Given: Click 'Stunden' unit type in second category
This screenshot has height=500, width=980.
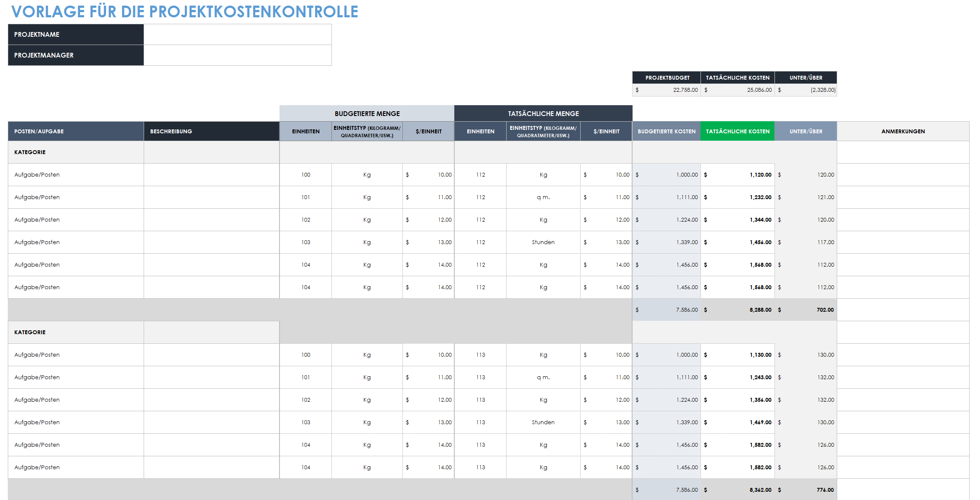Looking at the screenshot, I should (543, 423).
